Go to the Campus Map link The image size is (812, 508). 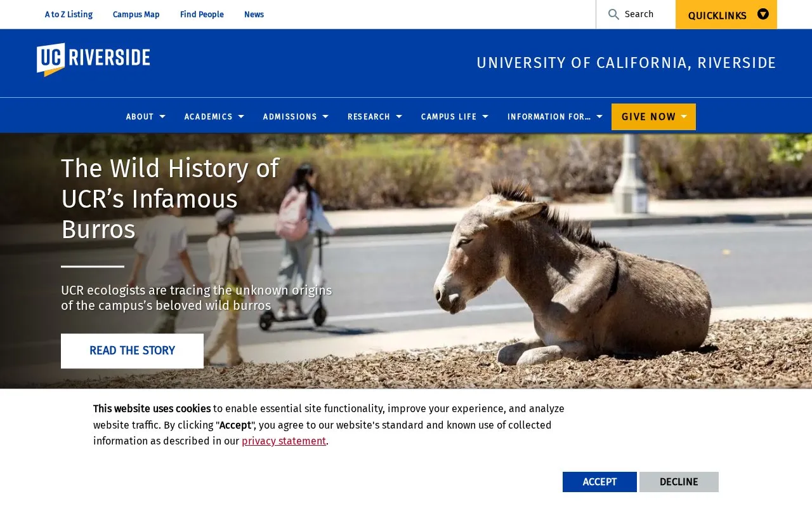pyautogui.click(x=136, y=15)
